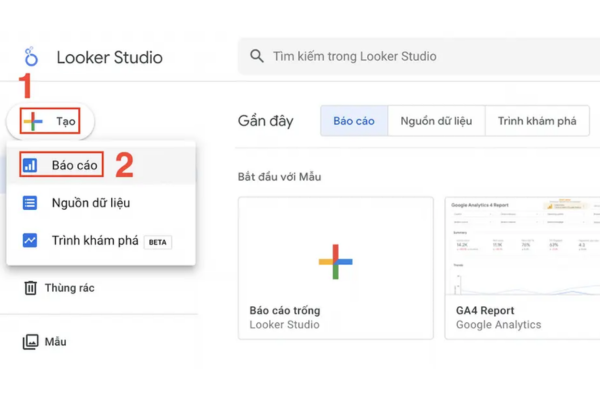Click the Mẫu gallery icon

tap(31, 341)
